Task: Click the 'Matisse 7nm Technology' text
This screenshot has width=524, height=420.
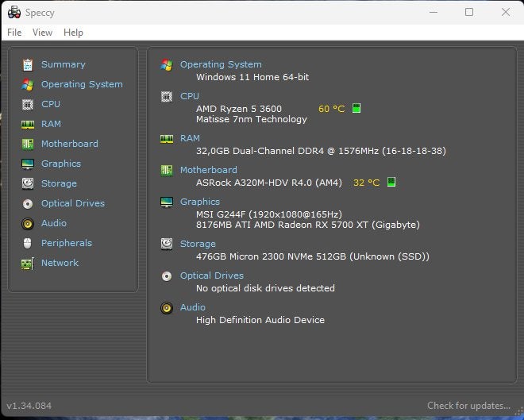Action: click(x=252, y=119)
